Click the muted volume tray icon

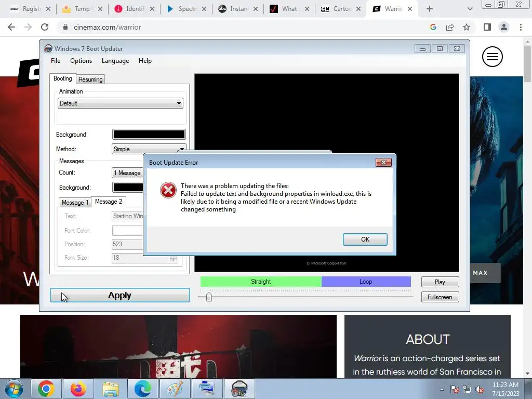[x=480, y=389]
